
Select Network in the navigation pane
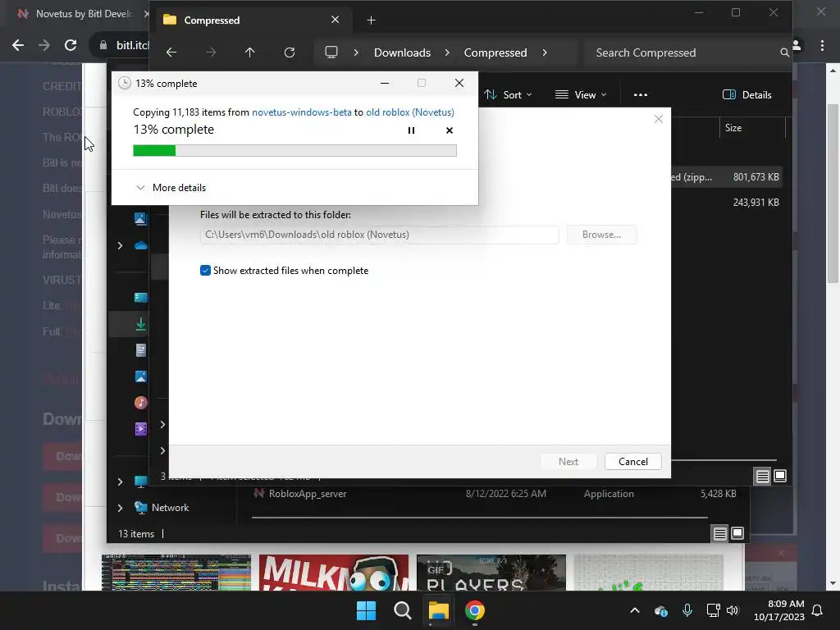coord(170,507)
